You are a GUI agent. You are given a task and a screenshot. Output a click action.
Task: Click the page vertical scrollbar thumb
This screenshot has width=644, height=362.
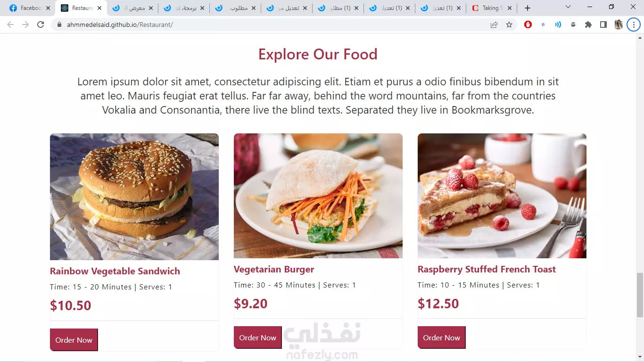coord(640,295)
